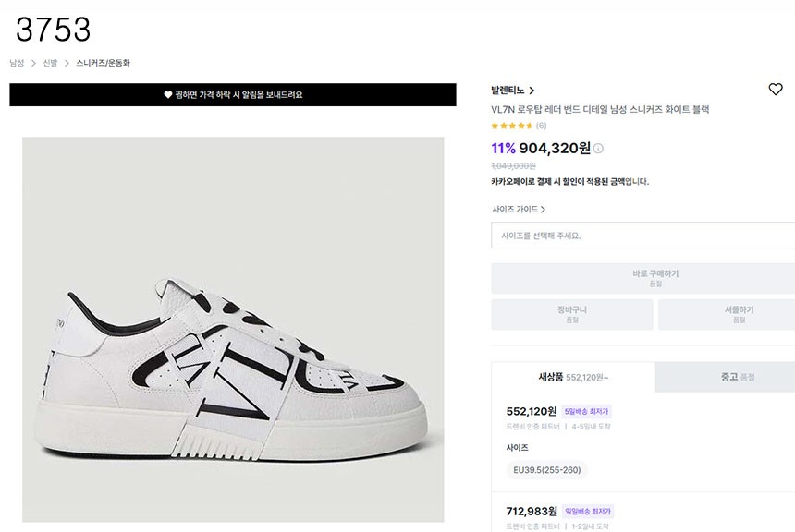Select the 552,120원 lowest price offer
795x532 pixels.
tap(532, 411)
